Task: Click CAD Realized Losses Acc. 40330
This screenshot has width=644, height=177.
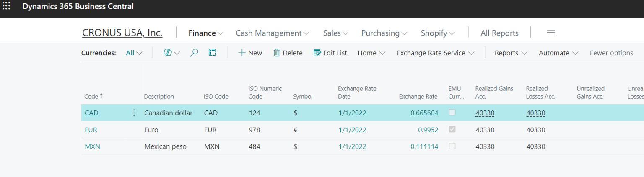Action: pyautogui.click(x=536, y=113)
